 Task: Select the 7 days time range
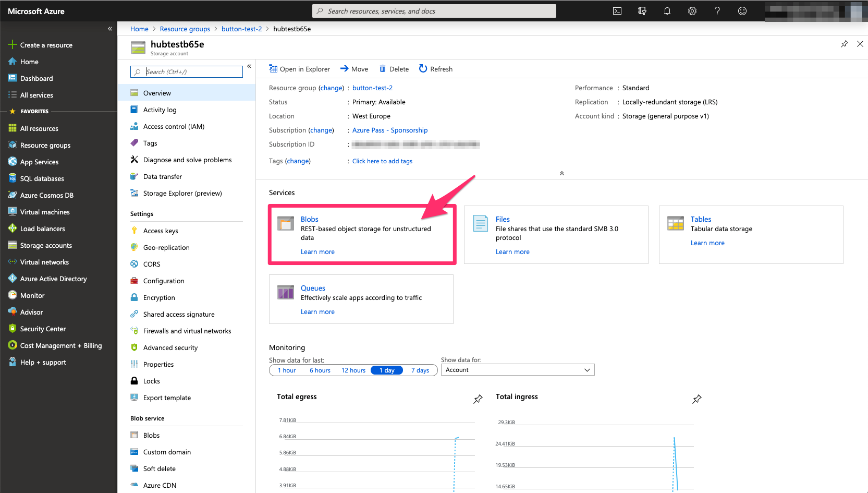tap(420, 370)
